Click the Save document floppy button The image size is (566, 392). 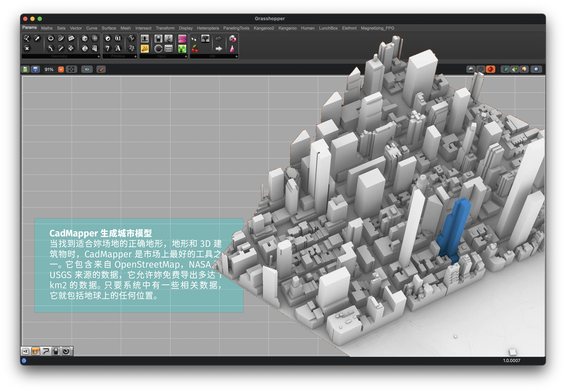tap(35, 69)
